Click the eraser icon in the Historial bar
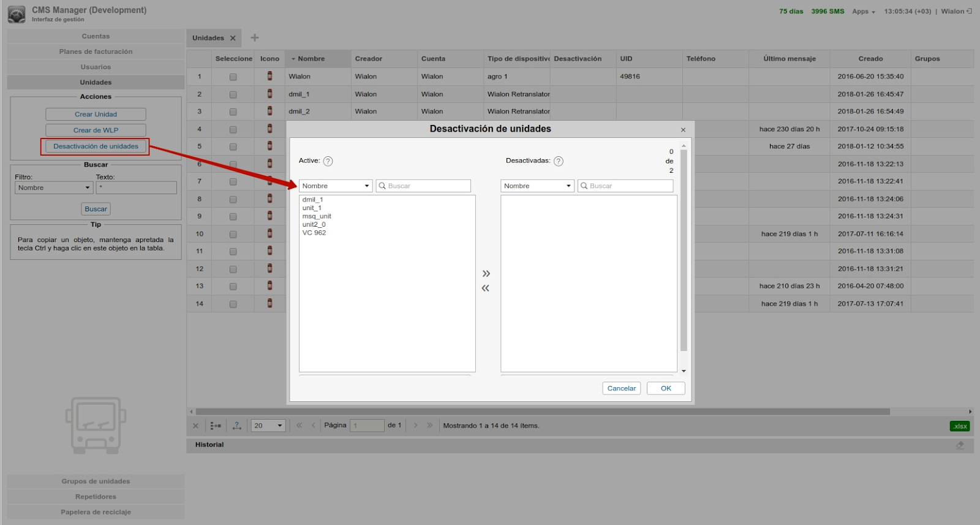The height and width of the screenshot is (525, 980). pyautogui.click(x=959, y=445)
